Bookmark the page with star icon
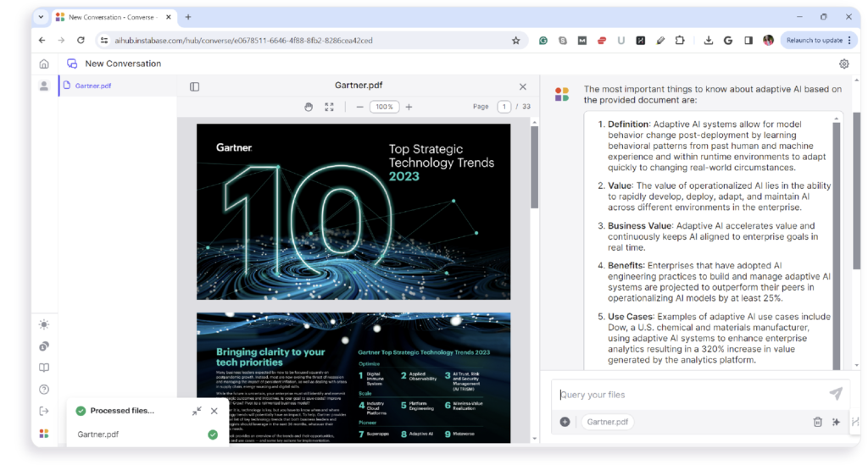868x476 pixels. pos(516,41)
